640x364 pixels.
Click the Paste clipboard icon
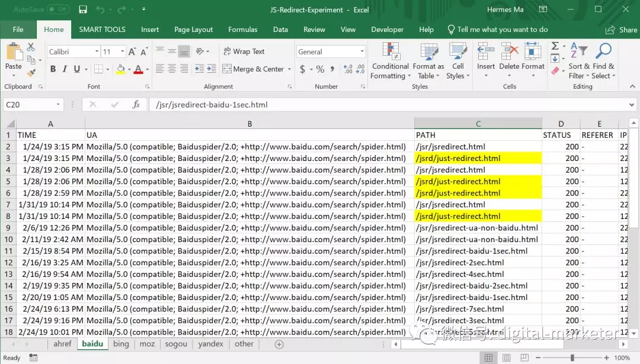click(x=14, y=52)
